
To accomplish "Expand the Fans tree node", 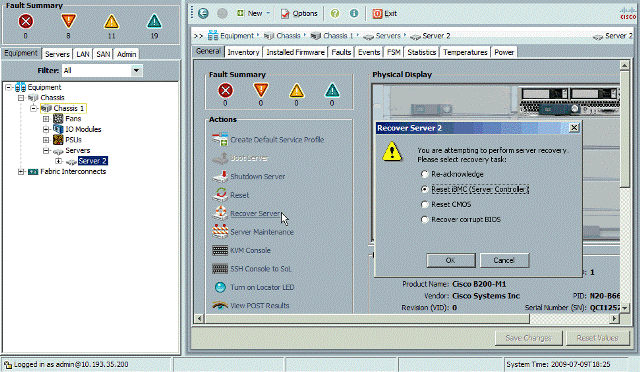I will tap(46, 119).
